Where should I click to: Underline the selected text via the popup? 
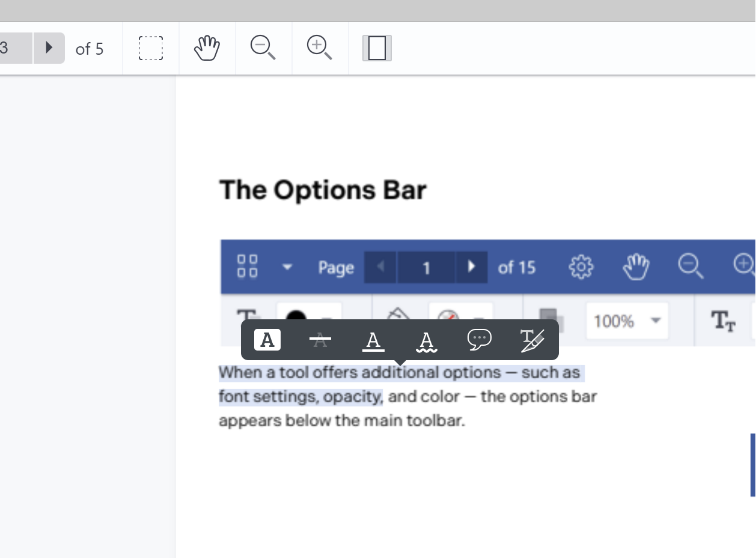click(x=373, y=340)
